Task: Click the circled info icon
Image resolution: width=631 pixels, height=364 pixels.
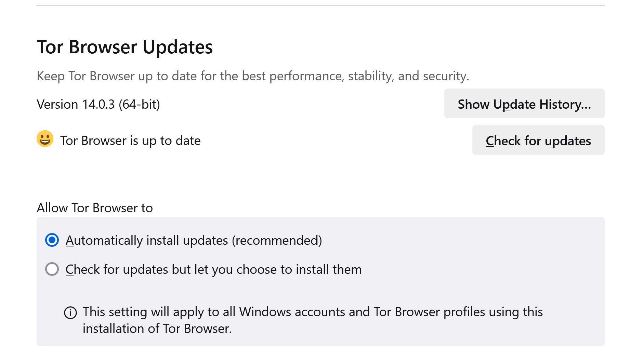Action: coord(70,313)
